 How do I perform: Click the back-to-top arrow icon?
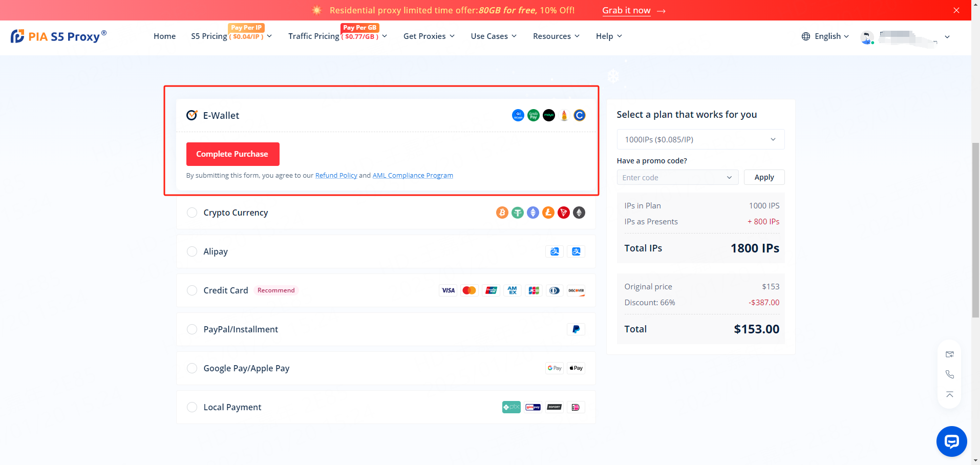[949, 394]
